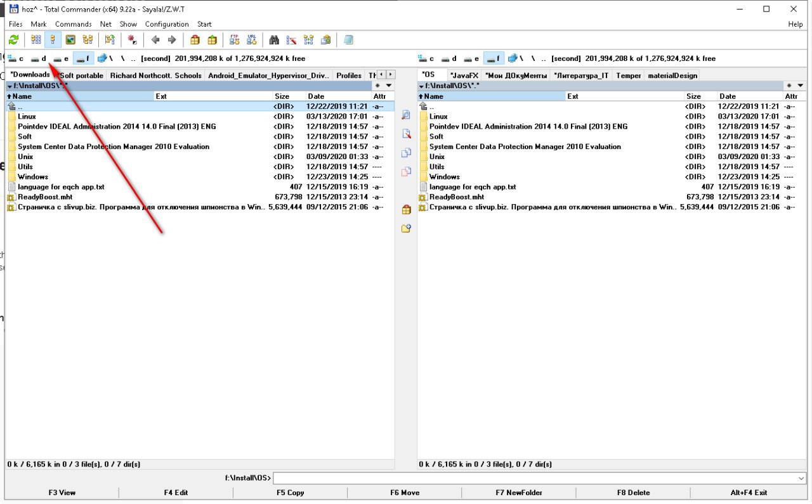This screenshot has width=812, height=504.
Task: Click the green Reread source refresh icon
Action: 13,40
